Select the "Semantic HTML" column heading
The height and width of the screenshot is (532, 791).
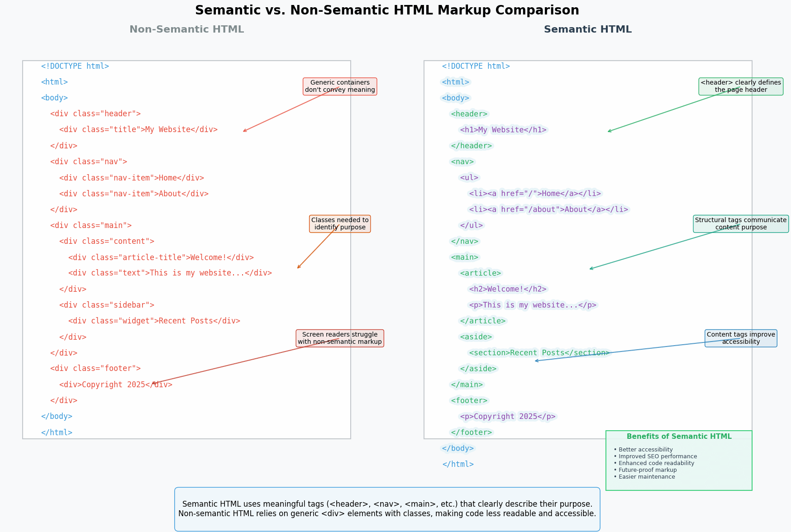click(588, 29)
